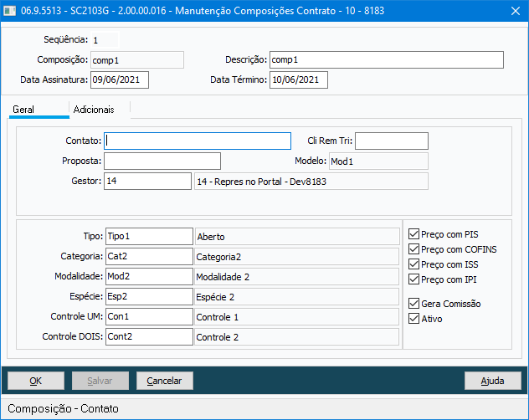The image size is (529, 420).
Task: Open Ajuda help button
Action: (492, 381)
